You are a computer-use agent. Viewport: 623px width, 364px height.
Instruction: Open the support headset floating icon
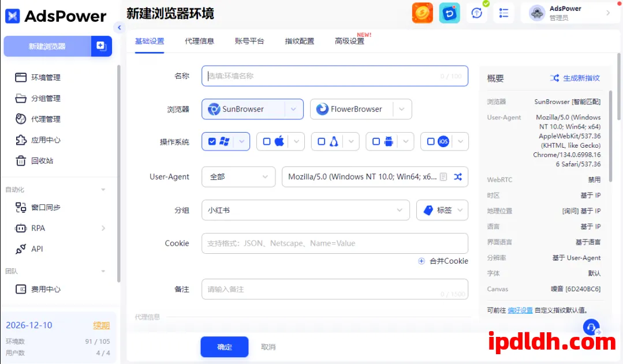pyautogui.click(x=591, y=328)
